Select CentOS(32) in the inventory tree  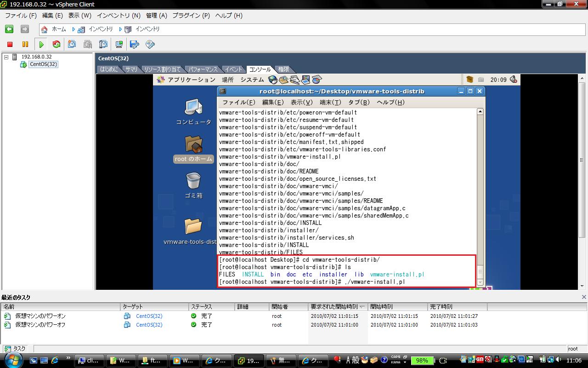coord(43,64)
